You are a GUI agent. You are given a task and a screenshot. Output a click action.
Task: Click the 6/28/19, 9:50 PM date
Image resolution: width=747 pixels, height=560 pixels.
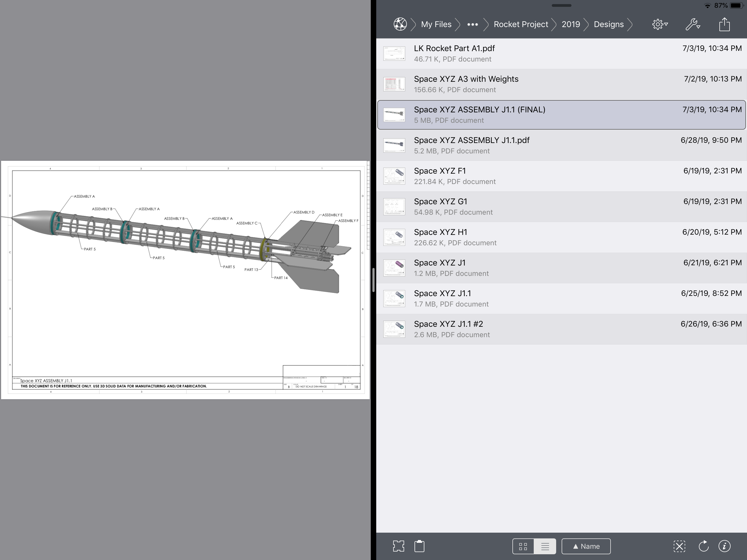coord(711,140)
